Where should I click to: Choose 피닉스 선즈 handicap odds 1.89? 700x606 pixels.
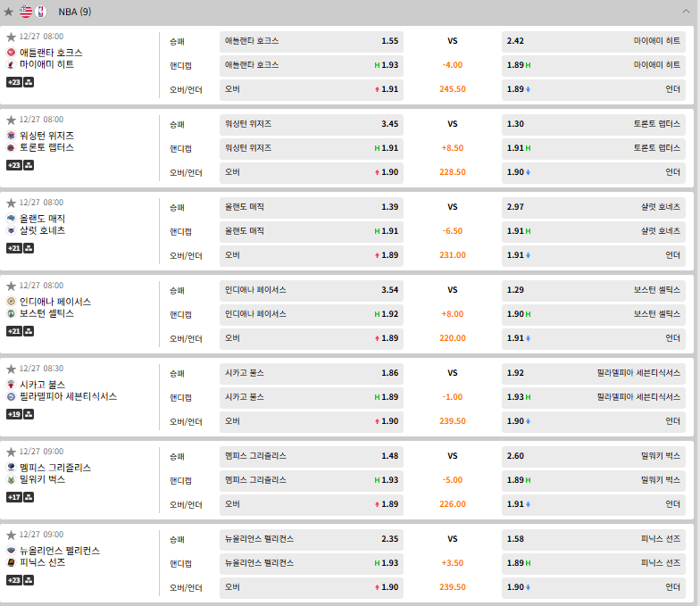(x=593, y=563)
